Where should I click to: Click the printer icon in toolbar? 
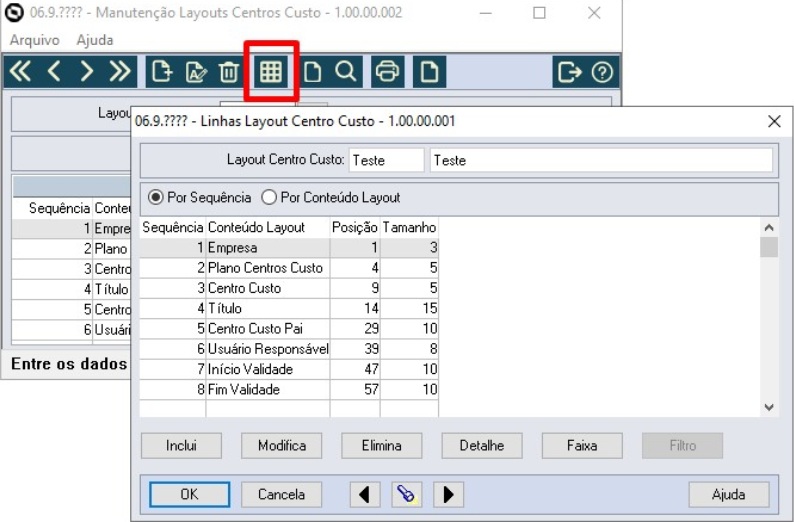click(x=387, y=71)
